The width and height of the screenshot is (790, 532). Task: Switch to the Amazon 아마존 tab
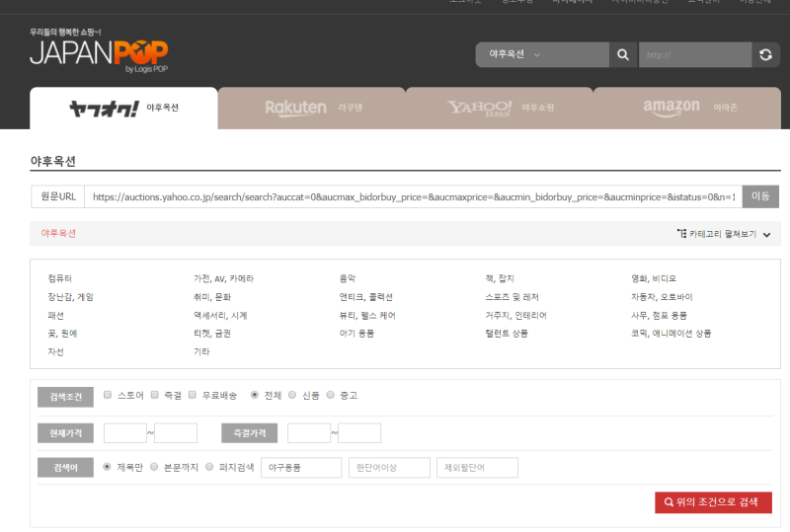pos(687,108)
